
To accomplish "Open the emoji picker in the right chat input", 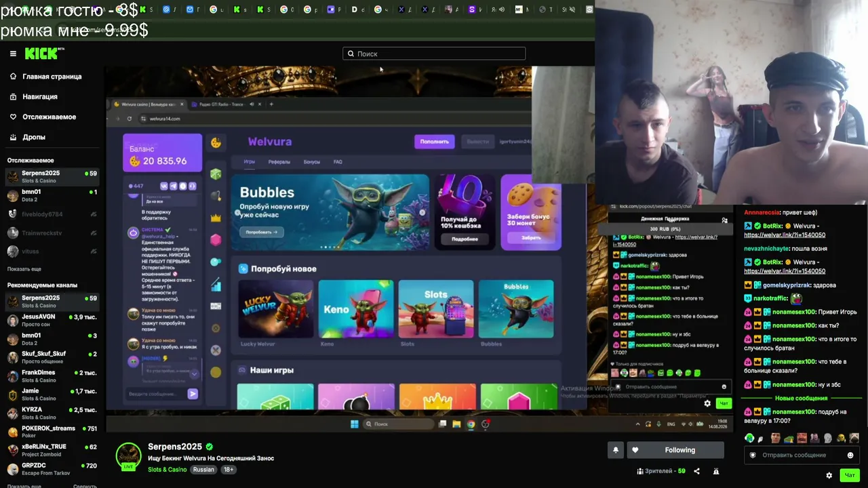I will [850, 455].
